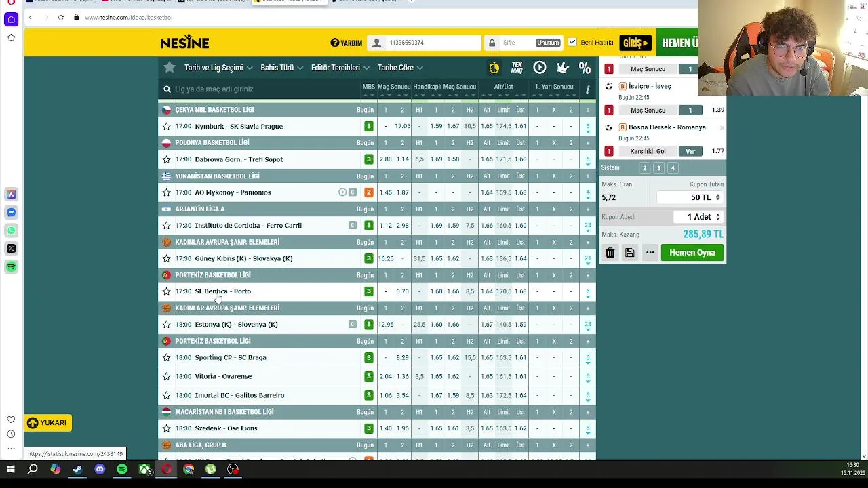This screenshot has height=488, width=868.
Task: Open Editör Tercihleri dropdown
Action: tap(340, 68)
